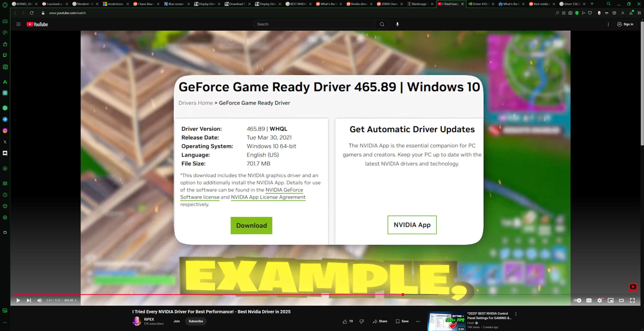The image size is (644, 331).
Task: Toggle the YouTube autoplay switch
Action: (577, 300)
